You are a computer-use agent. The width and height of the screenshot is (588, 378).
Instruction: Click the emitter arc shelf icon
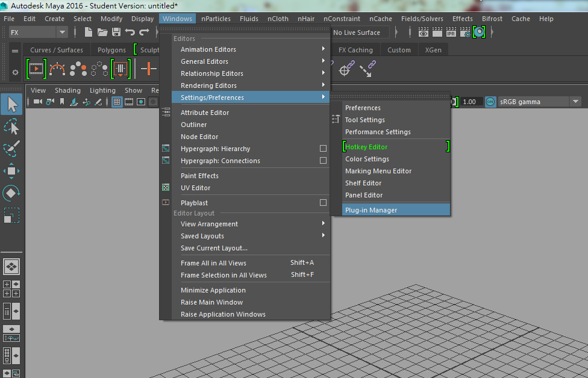coord(57,69)
